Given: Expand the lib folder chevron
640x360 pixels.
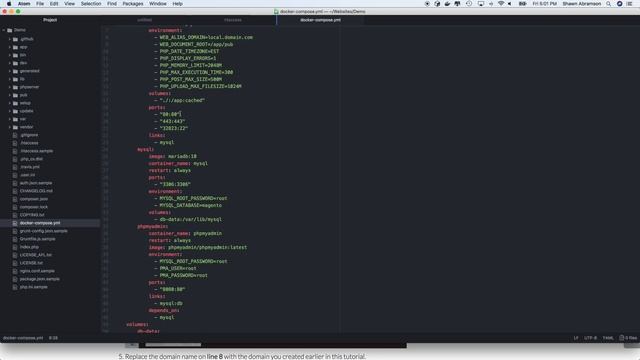Looking at the screenshot, I should coord(9,79).
